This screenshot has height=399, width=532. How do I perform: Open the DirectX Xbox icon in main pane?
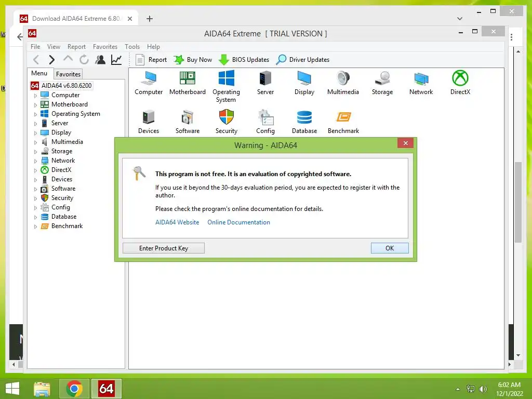(x=460, y=83)
